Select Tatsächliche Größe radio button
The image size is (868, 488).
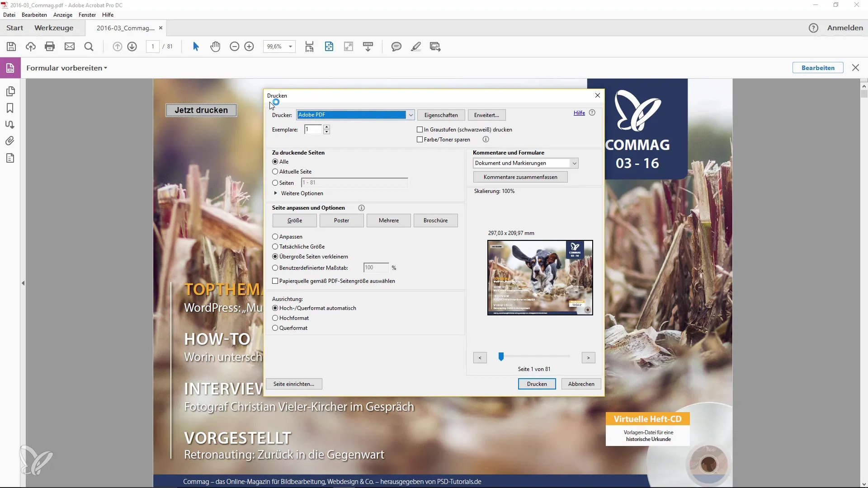[275, 247]
